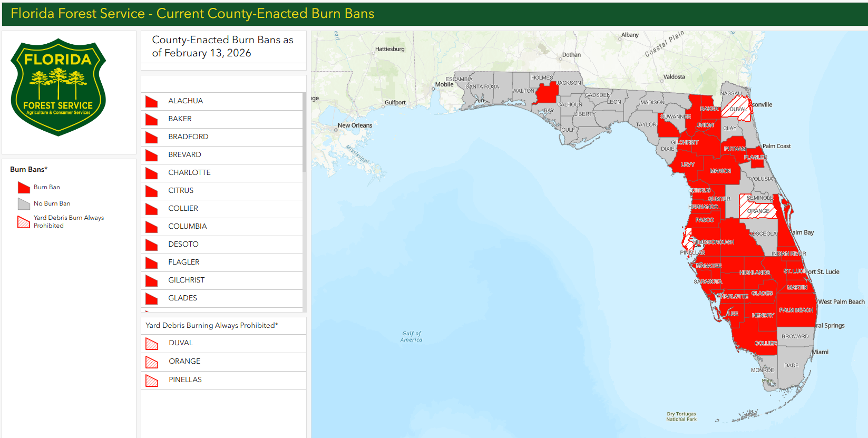Click the red Burn Ban legend swatch
The height and width of the screenshot is (438, 868).
click(x=24, y=188)
